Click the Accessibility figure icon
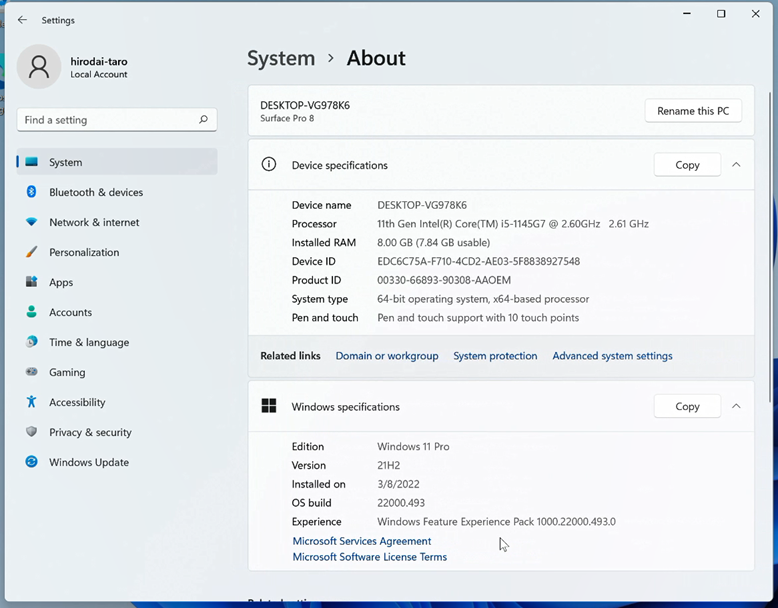Screen dimensions: 778x608 click(x=31, y=402)
